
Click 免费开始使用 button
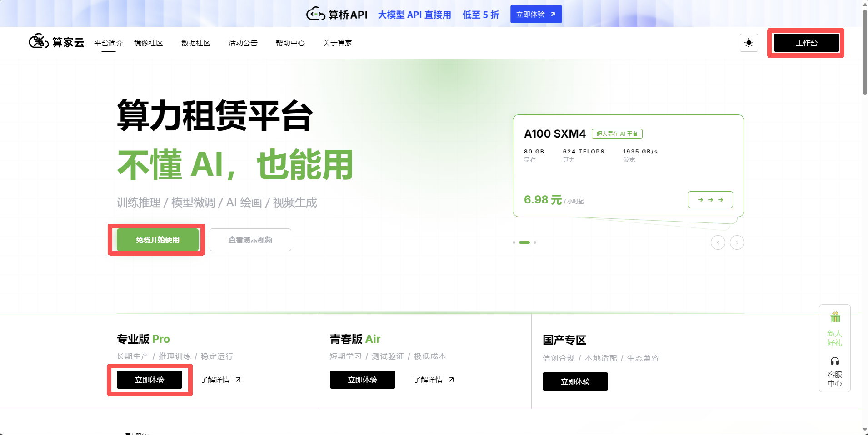click(158, 240)
